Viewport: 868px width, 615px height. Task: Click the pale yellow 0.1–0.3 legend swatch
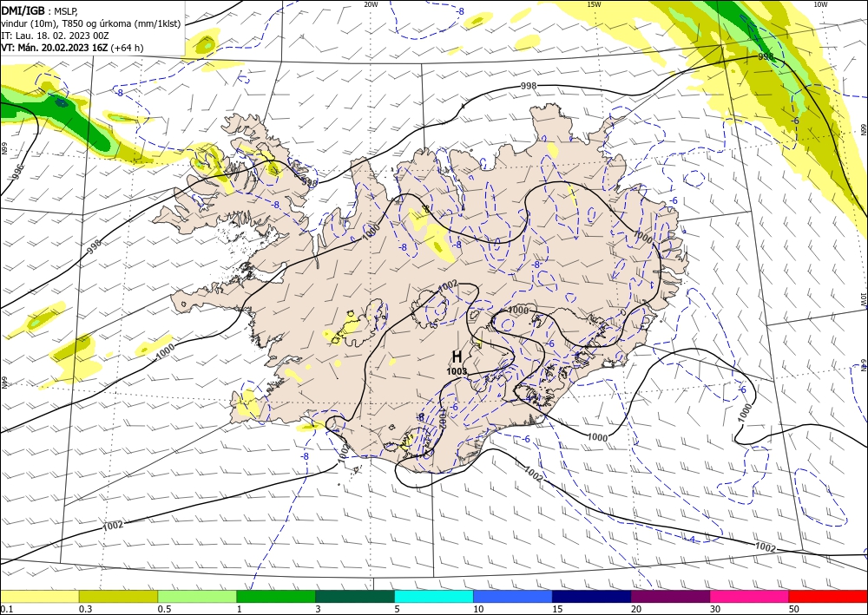tap(39, 596)
